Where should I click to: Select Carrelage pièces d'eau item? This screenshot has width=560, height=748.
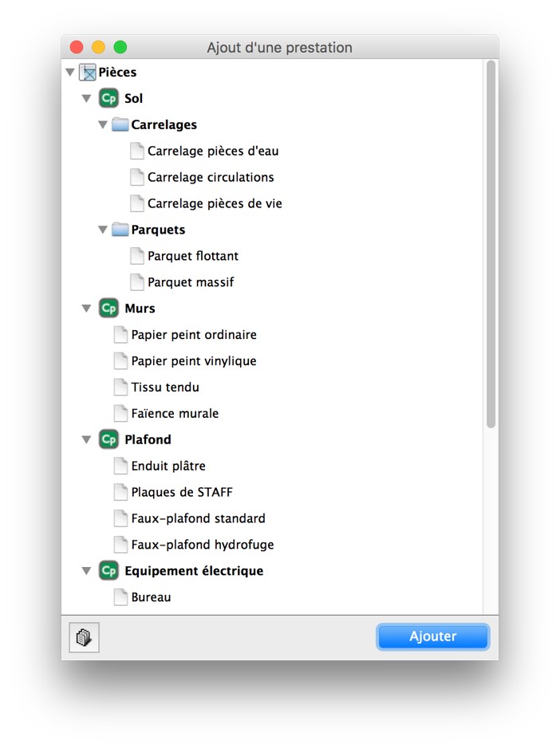point(213,151)
